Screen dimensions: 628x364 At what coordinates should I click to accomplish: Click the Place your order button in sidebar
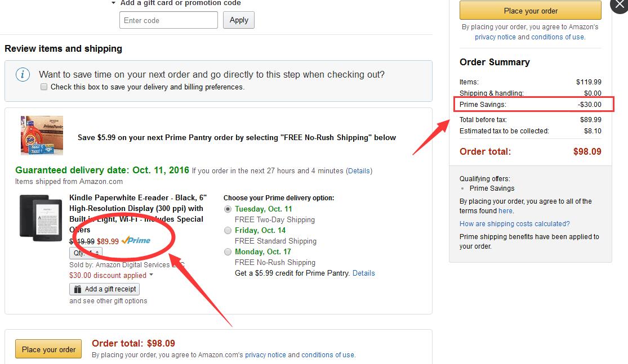click(531, 11)
